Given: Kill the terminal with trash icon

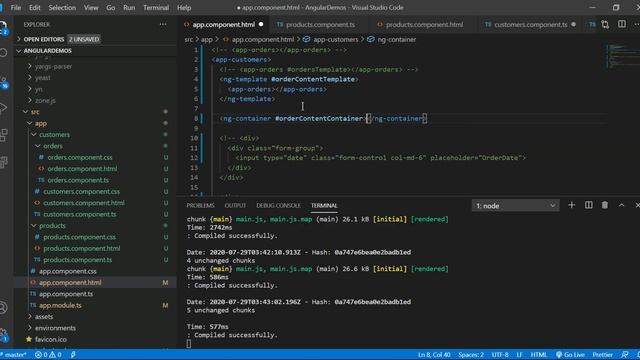Looking at the screenshot, I should coord(605,205).
